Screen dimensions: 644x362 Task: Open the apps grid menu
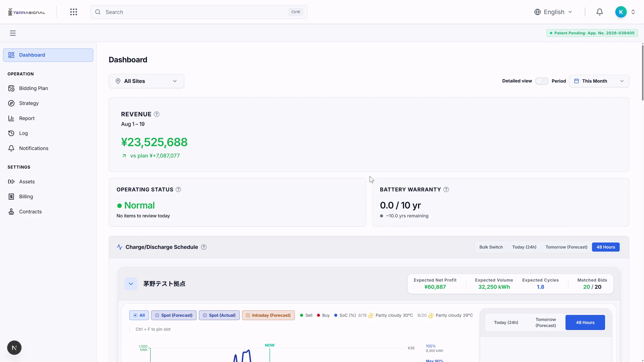coord(73,12)
